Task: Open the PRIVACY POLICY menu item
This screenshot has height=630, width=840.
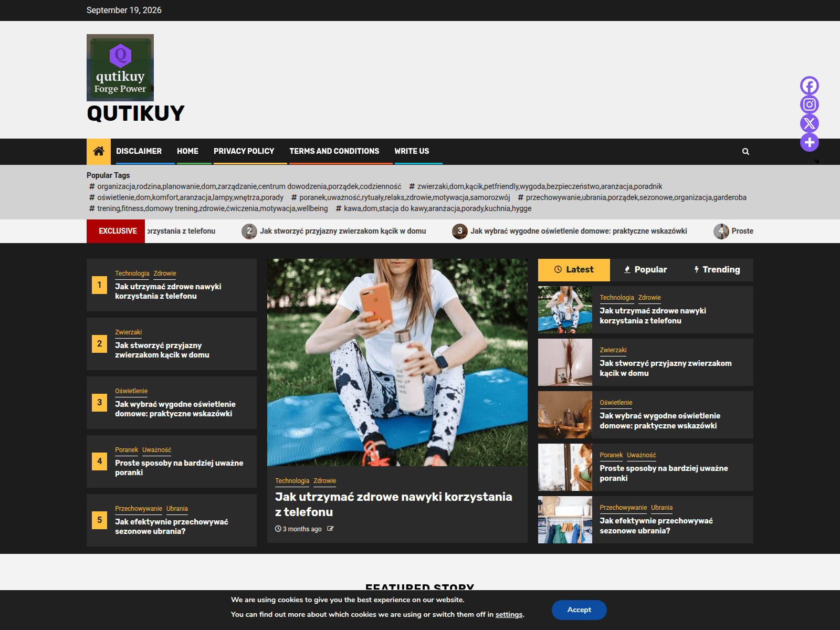Action: (x=244, y=151)
